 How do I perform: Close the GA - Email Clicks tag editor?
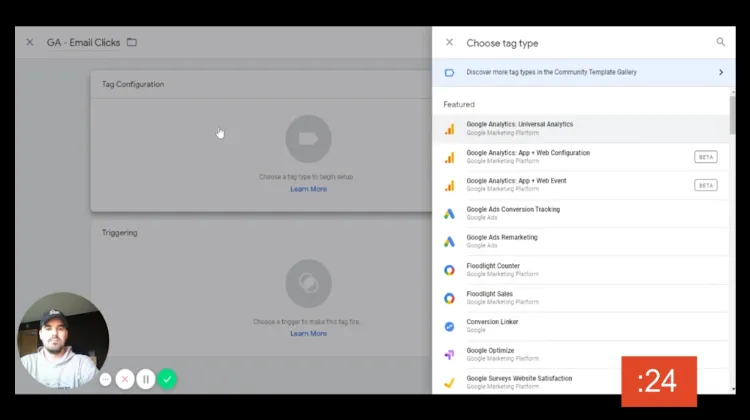[30, 43]
